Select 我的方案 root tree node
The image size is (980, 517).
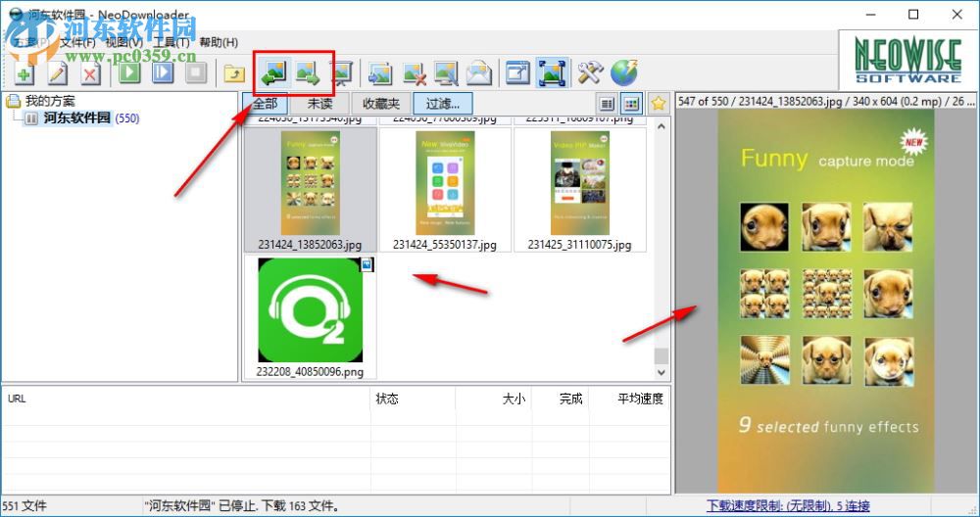50,101
